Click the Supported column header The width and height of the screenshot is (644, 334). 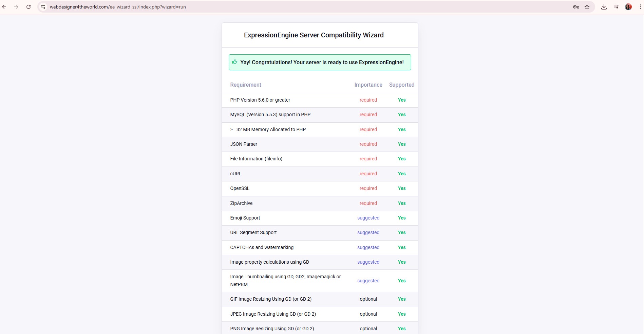click(402, 85)
